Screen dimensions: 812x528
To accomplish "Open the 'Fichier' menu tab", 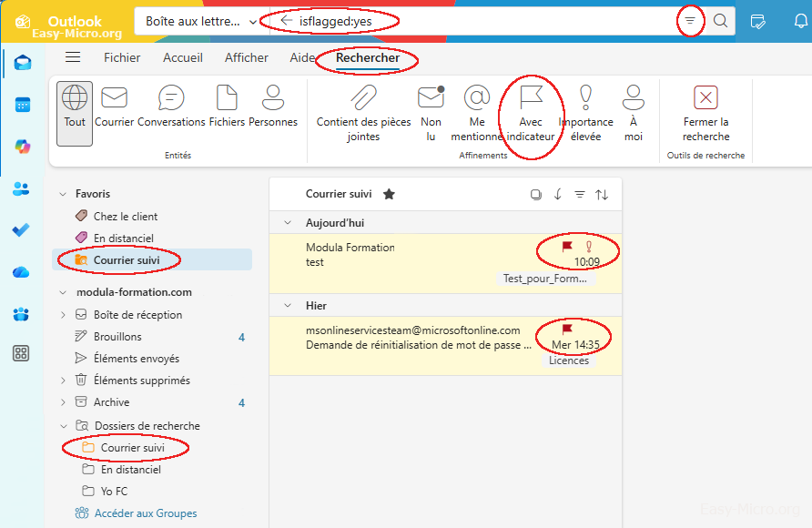I will pyautogui.click(x=122, y=57).
